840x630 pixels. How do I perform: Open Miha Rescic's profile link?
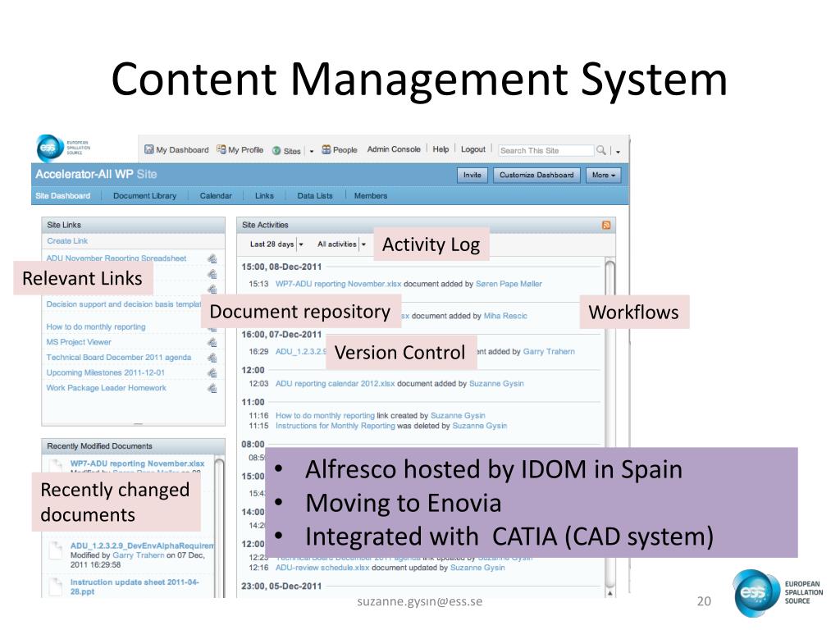[505, 316]
